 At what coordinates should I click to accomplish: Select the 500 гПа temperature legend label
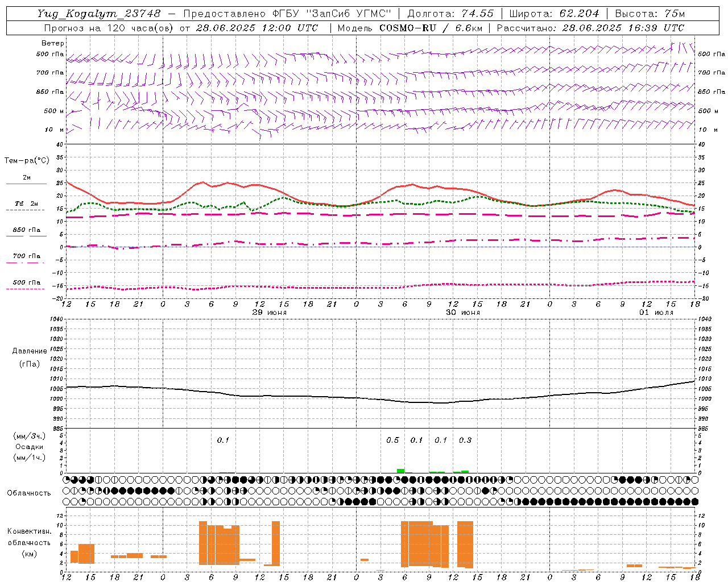27,282
